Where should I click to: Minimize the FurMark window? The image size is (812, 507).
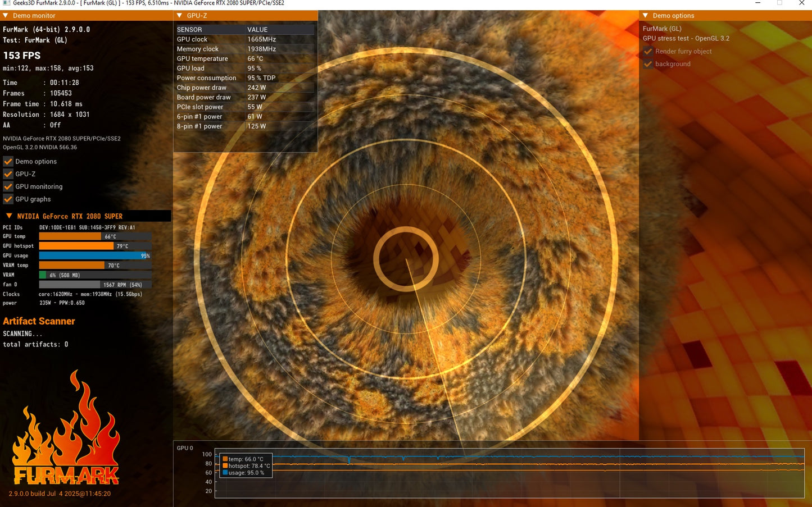point(758,3)
